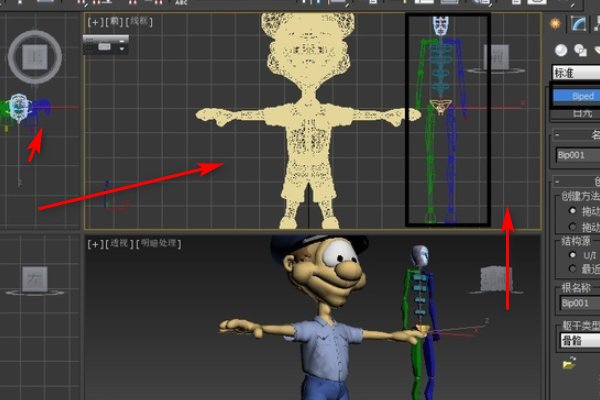Select second 拖动 creation method radio
The height and width of the screenshot is (400, 600).
coord(572,227)
